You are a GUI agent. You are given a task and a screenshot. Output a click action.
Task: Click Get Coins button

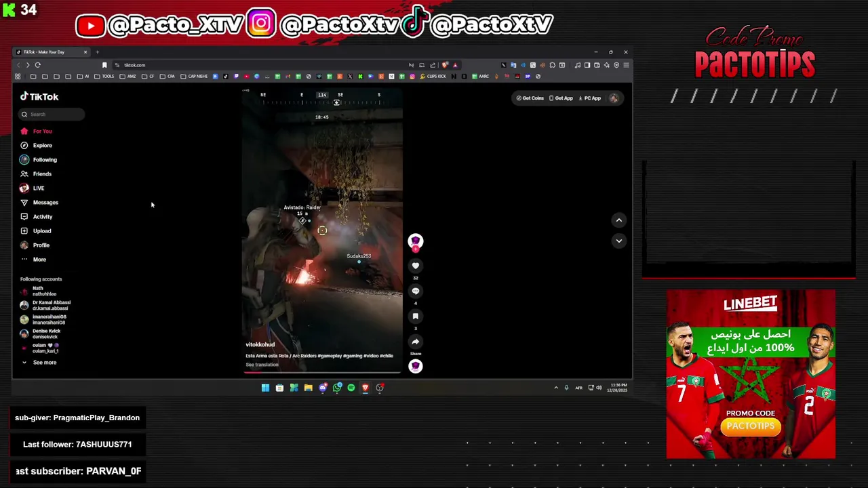[530, 98]
